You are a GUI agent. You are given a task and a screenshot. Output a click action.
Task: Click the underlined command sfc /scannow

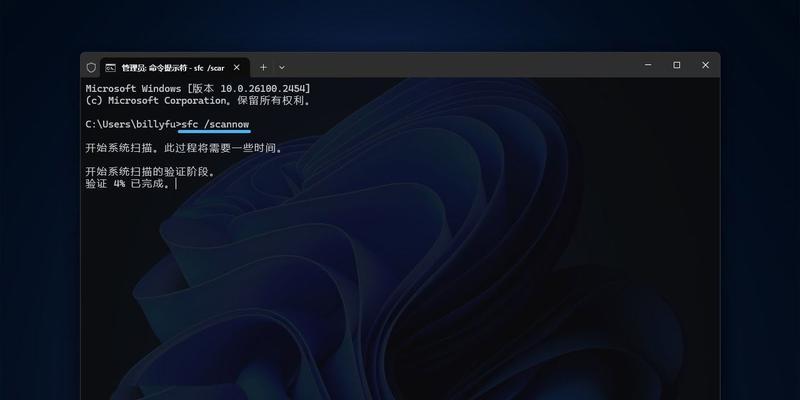pyautogui.click(x=215, y=124)
